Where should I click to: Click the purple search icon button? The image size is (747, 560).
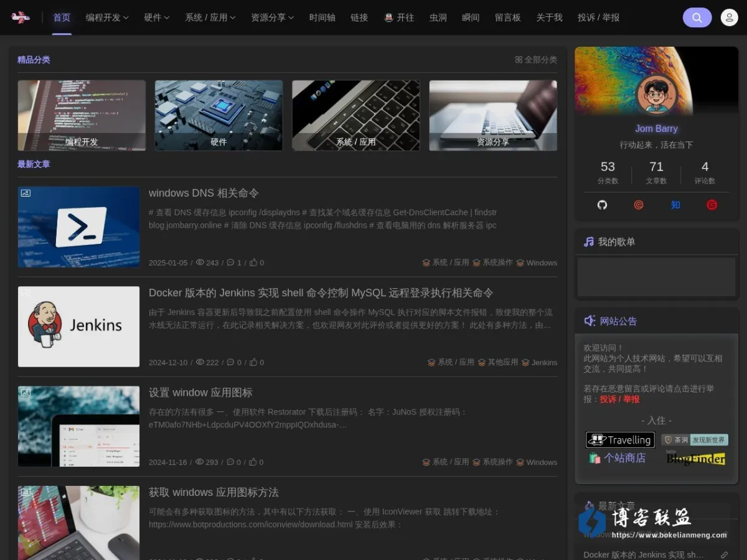(x=697, y=17)
